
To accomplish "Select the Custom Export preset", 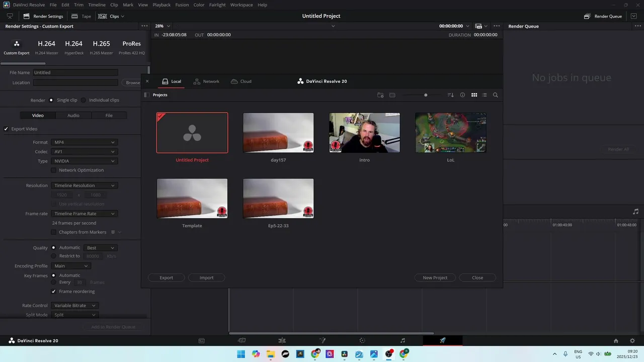I will point(17,47).
